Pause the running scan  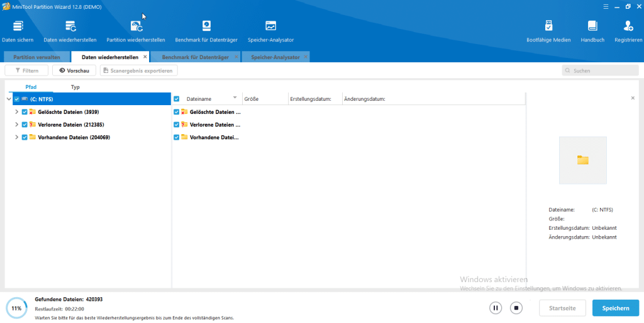coord(496,308)
